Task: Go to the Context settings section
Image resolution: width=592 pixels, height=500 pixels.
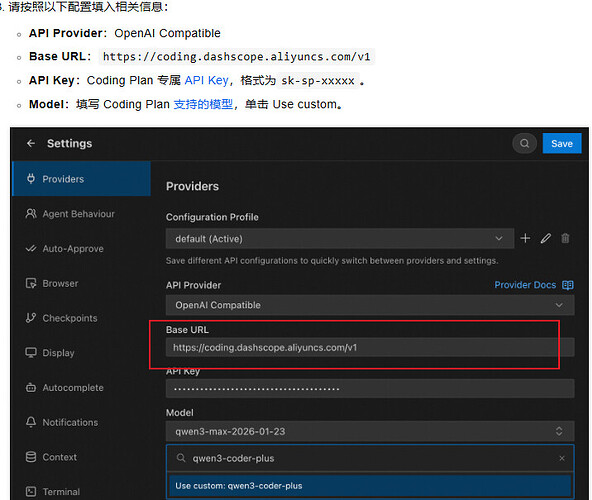Action: (x=81, y=457)
